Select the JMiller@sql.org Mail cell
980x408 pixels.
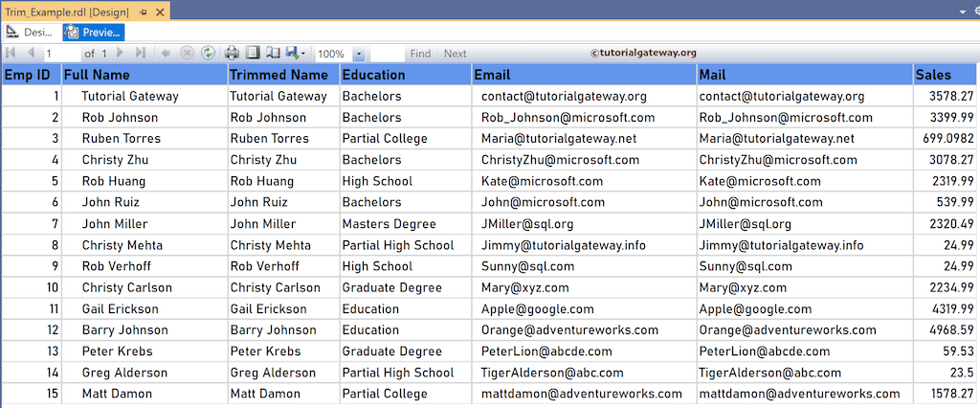[805, 224]
